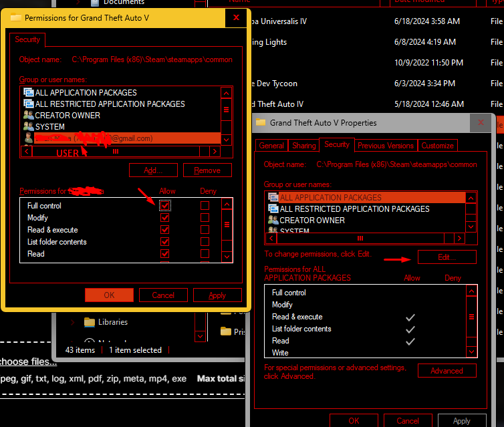Switch to the Sharing tab
Screen dimensions: 504x427
304,145
